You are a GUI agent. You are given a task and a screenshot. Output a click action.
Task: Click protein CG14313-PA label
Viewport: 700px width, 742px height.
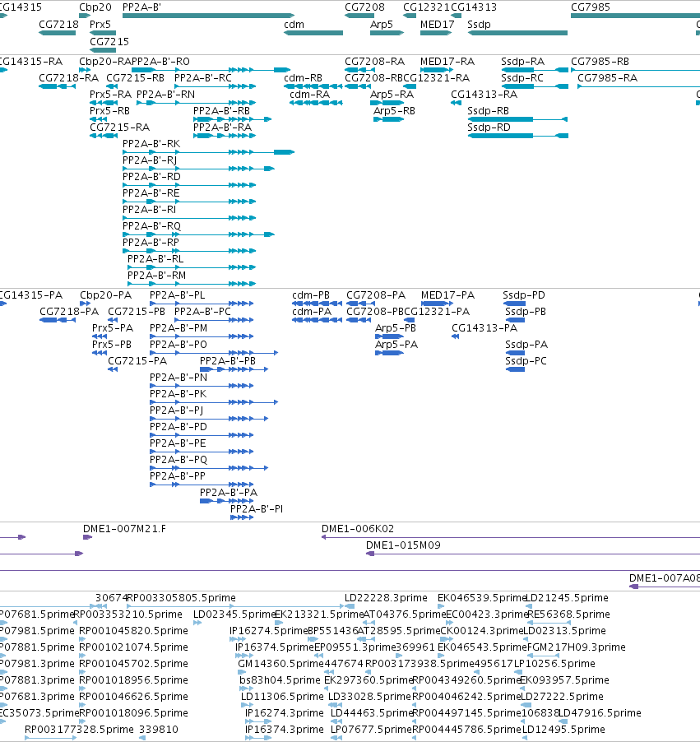coord(484,327)
